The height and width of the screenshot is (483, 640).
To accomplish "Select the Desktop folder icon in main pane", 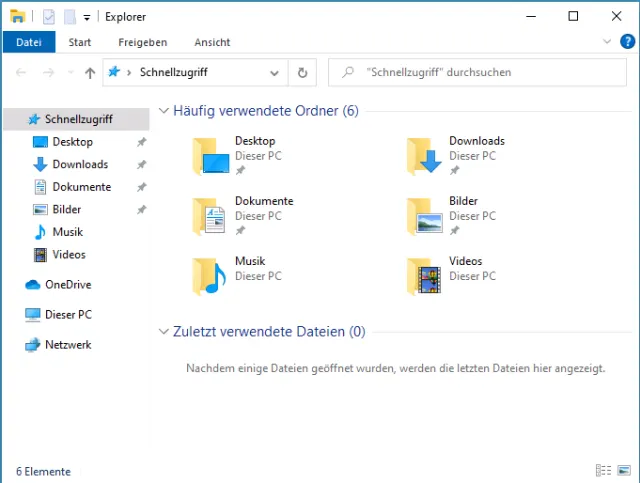I will pos(211,156).
